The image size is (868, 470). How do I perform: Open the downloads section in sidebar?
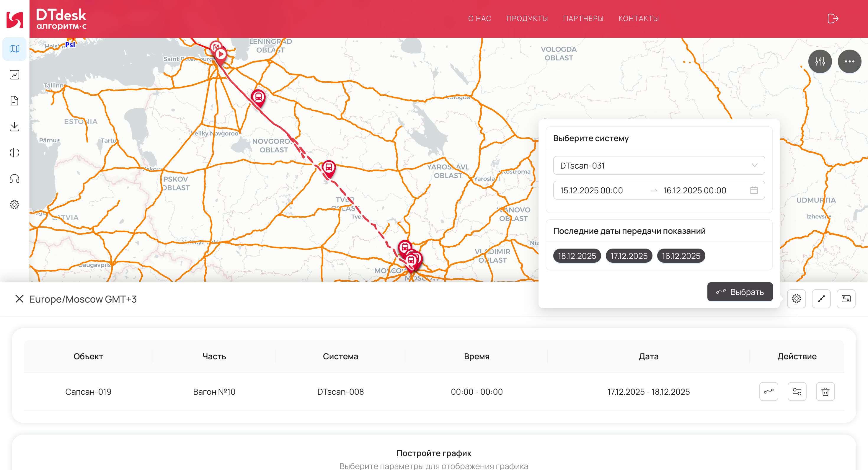[14, 127]
